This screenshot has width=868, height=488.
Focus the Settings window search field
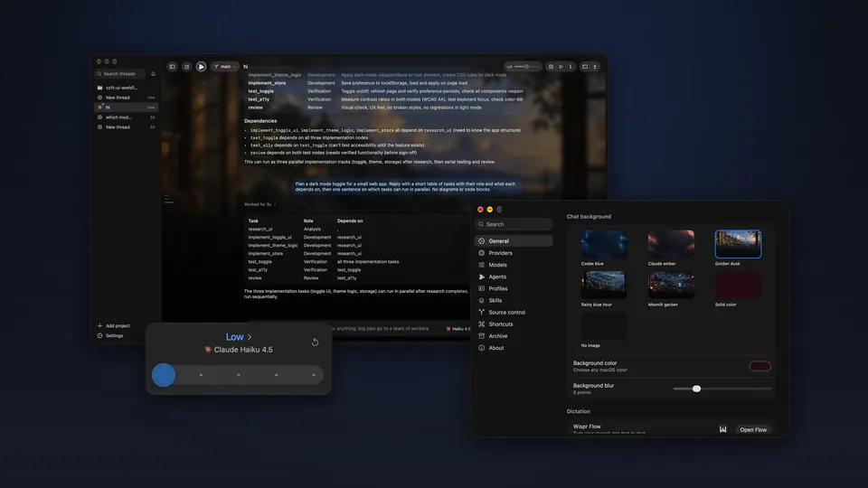click(x=514, y=224)
